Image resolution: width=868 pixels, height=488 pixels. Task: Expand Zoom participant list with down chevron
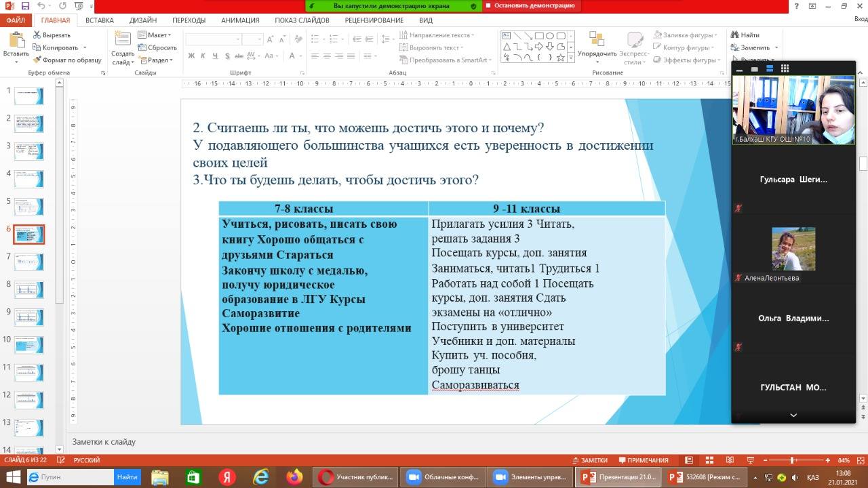[793, 415]
